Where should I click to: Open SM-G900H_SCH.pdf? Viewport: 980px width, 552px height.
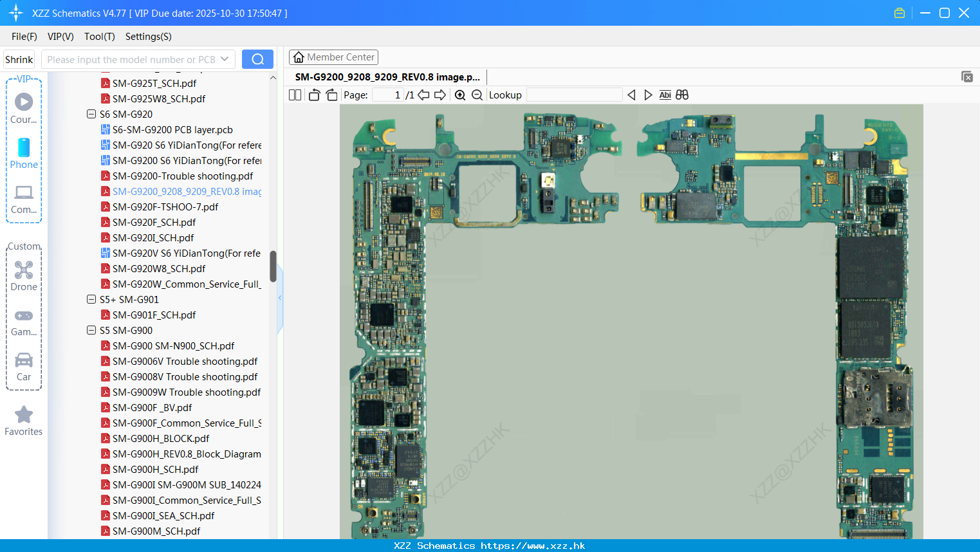point(155,469)
